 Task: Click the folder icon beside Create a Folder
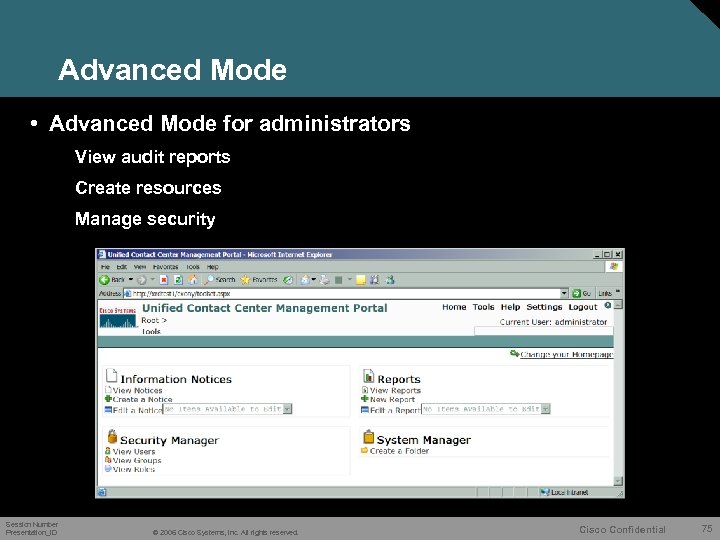tap(365, 451)
